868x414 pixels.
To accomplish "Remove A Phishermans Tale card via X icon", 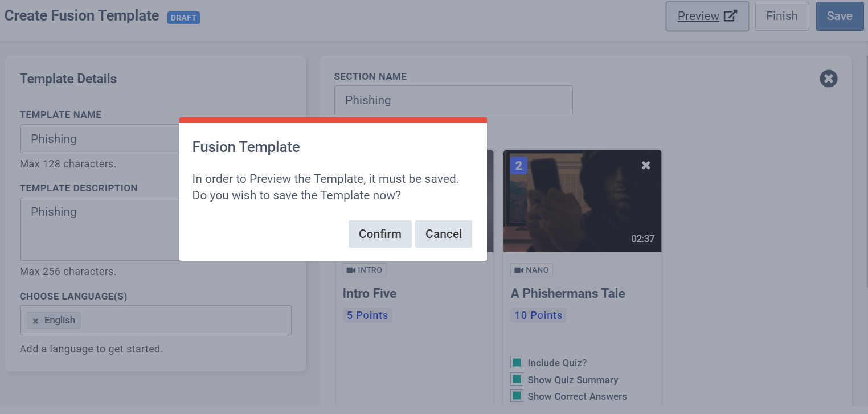I will click(646, 165).
